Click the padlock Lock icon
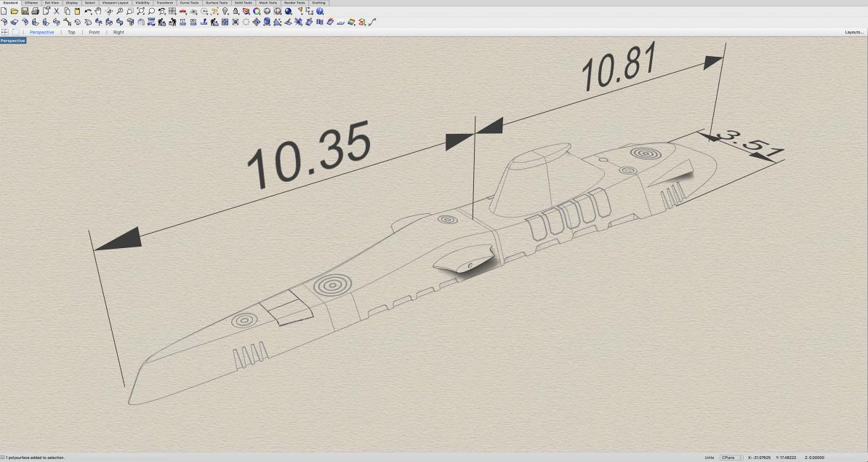 pyautogui.click(x=236, y=12)
